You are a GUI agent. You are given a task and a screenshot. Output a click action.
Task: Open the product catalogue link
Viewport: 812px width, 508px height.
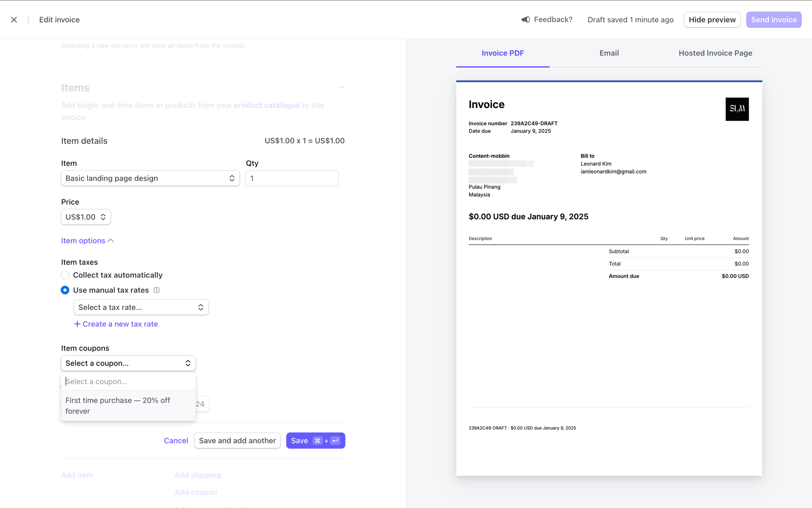tap(267, 105)
